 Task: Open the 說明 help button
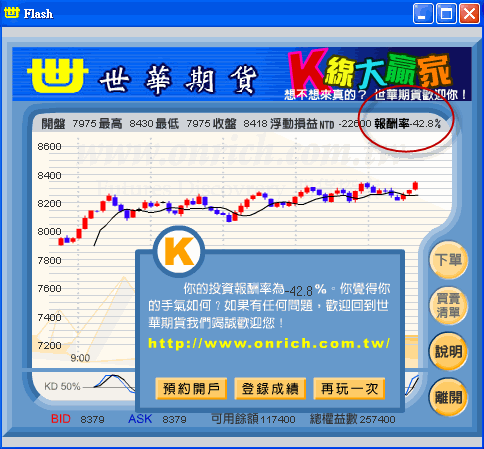coord(448,352)
